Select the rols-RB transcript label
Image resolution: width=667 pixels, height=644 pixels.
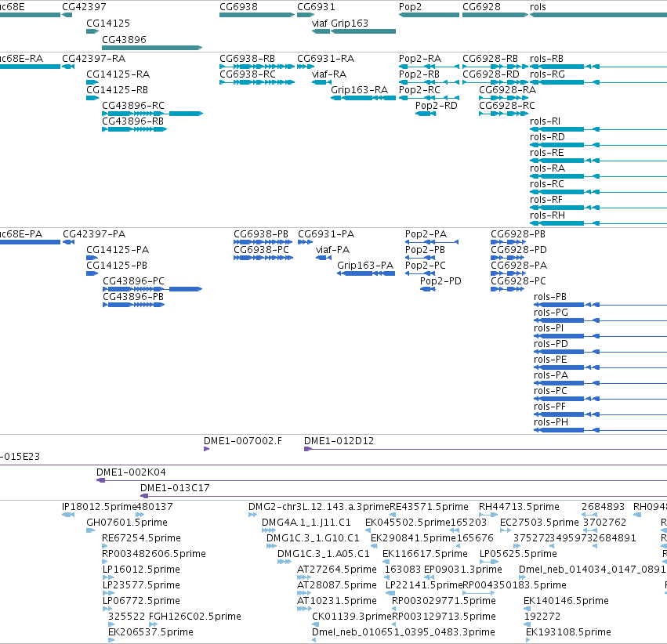(x=546, y=59)
